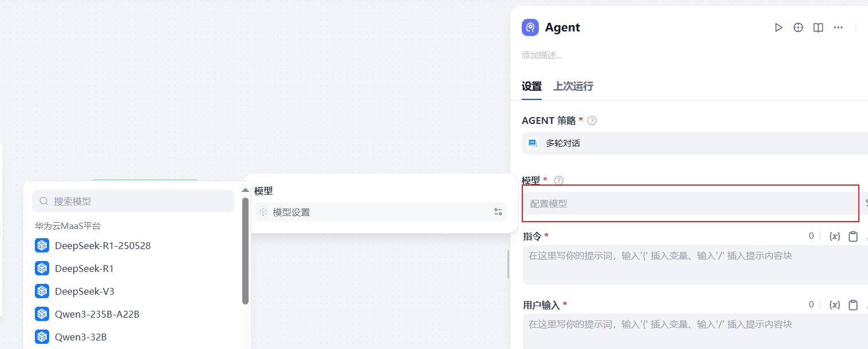Screen dimensions: 868x349
Task: Select the 设置 tab
Action: coord(531,86)
